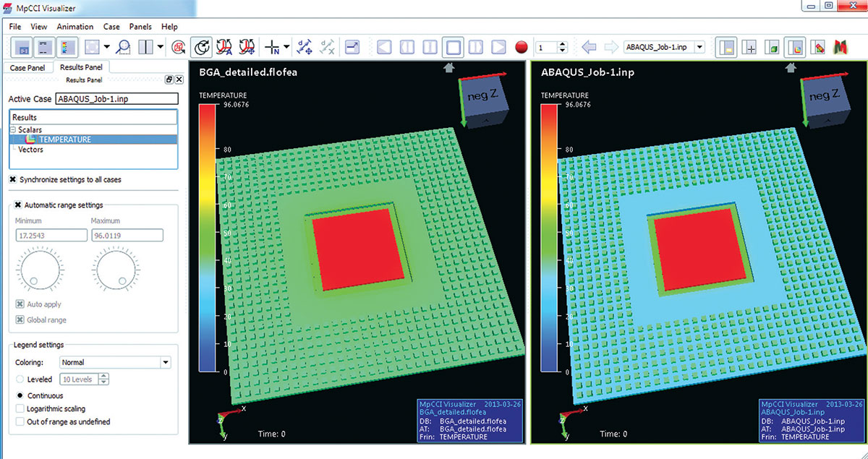The image size is (868, 459).
Task: Click the green cube panel icon
Action: click(773, 48)
